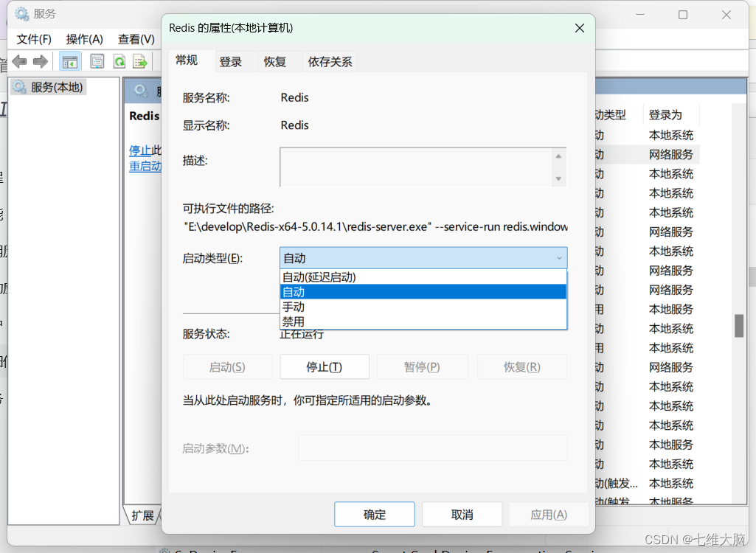Close the Redis properties dialog

[580, 28]
